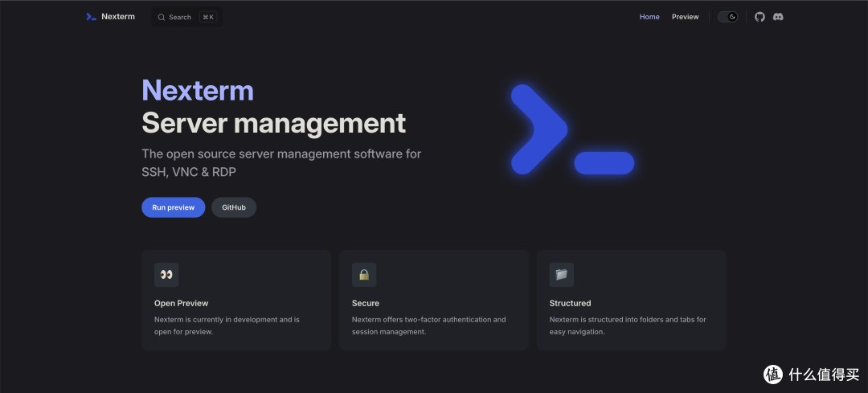Click text about two-factor authentication
This screenshot has width=868, height=393.
tap(429, 325)
